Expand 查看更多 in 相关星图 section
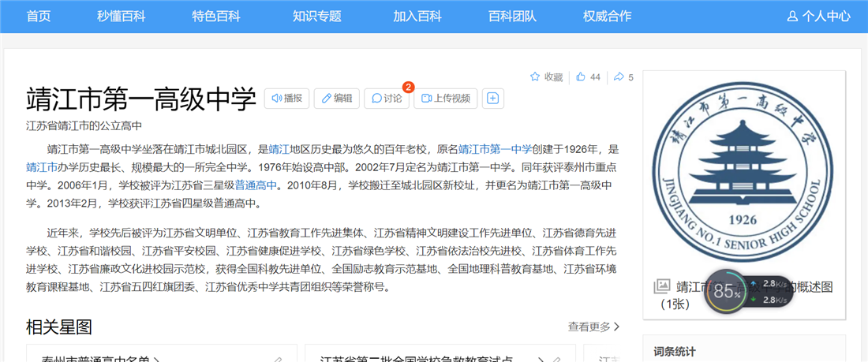The image size is (868, 362). 593,327
